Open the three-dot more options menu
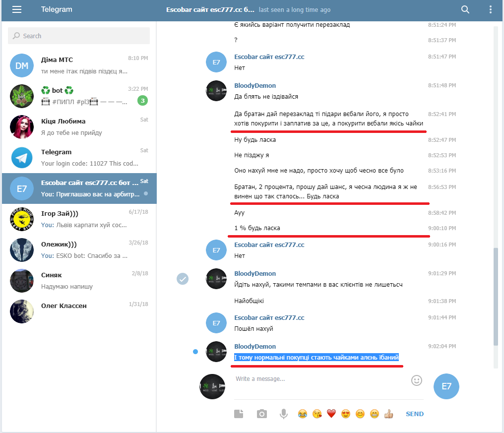 point(491,9)
